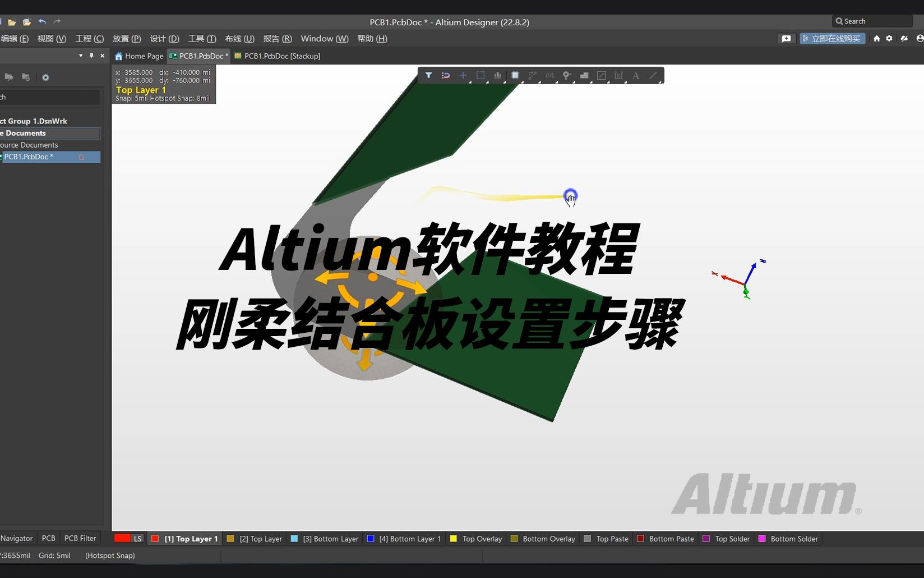The height and width of the screenshot is (578, 924).
Task: Open the LS layer set button
Action: pos(137,539)
